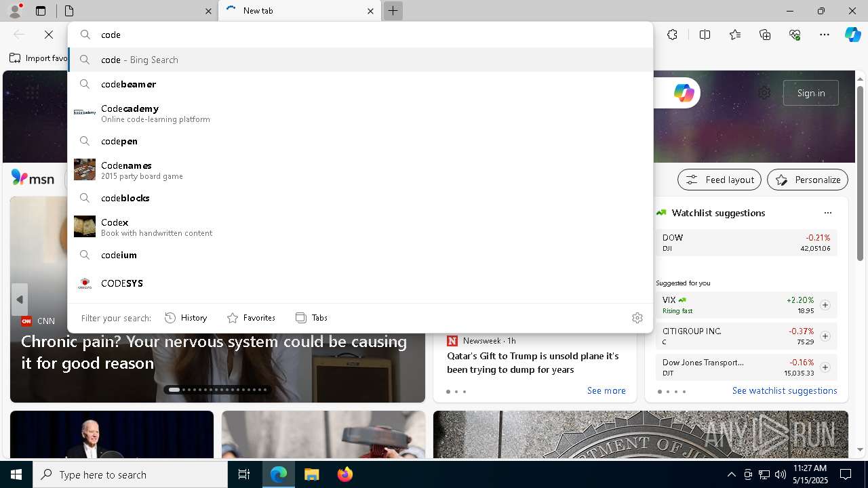Click the taskbar search box
Viewport: 868px width, 488px height.
coord(130,474)
